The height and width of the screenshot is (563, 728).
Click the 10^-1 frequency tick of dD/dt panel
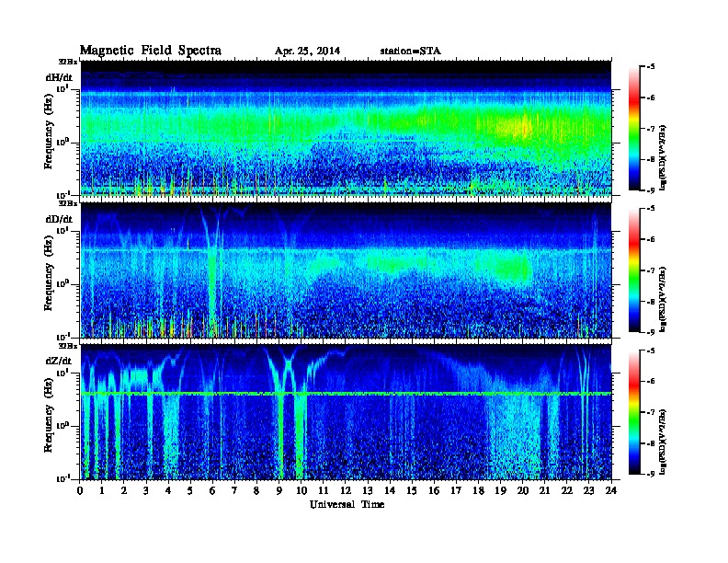point(63,337)
